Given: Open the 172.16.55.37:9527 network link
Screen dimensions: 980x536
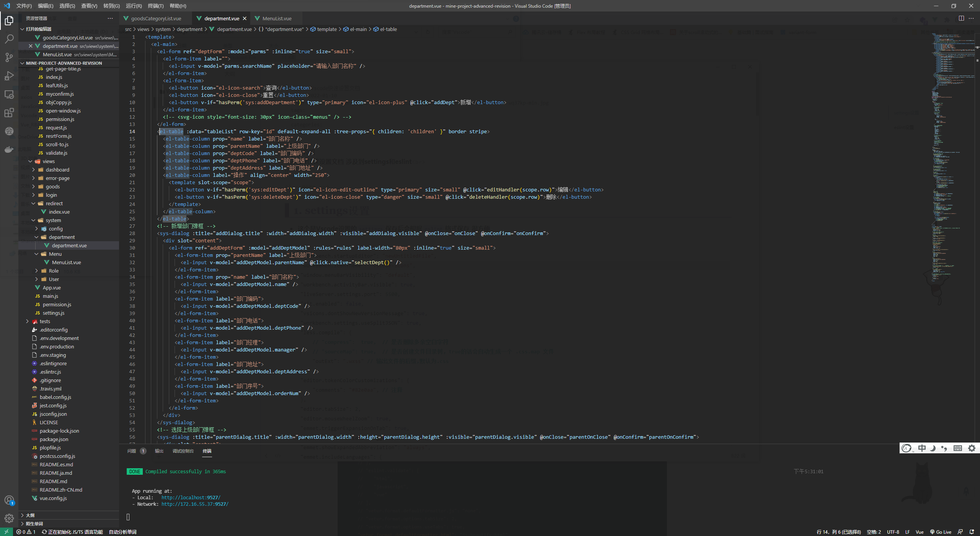Looking at the screenshot, I should [x=194, y=504].
